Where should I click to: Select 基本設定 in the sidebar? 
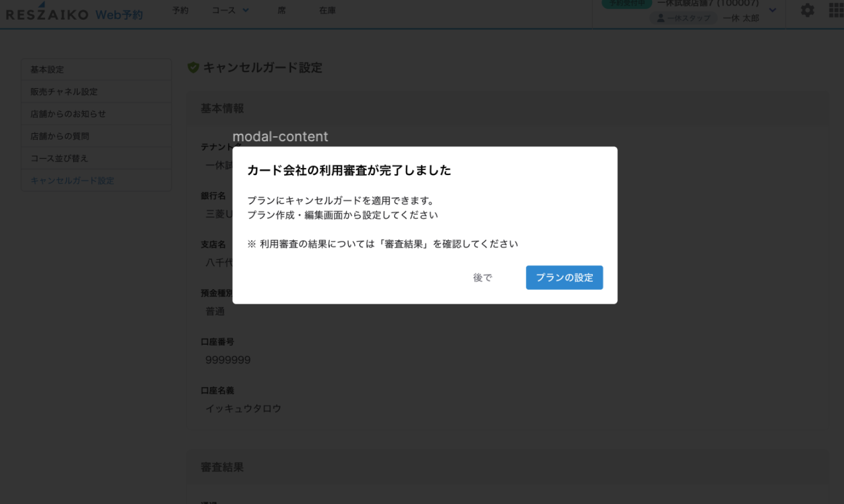point(96,70)
